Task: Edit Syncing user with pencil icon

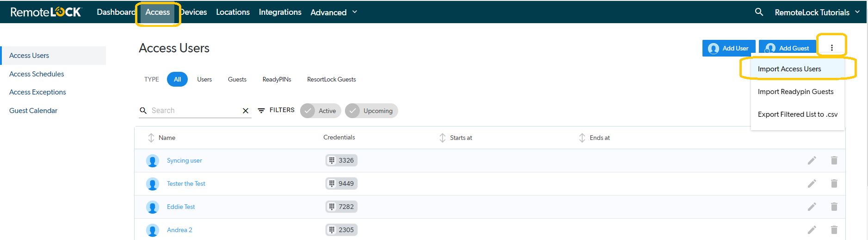Action: coord(812,160)
